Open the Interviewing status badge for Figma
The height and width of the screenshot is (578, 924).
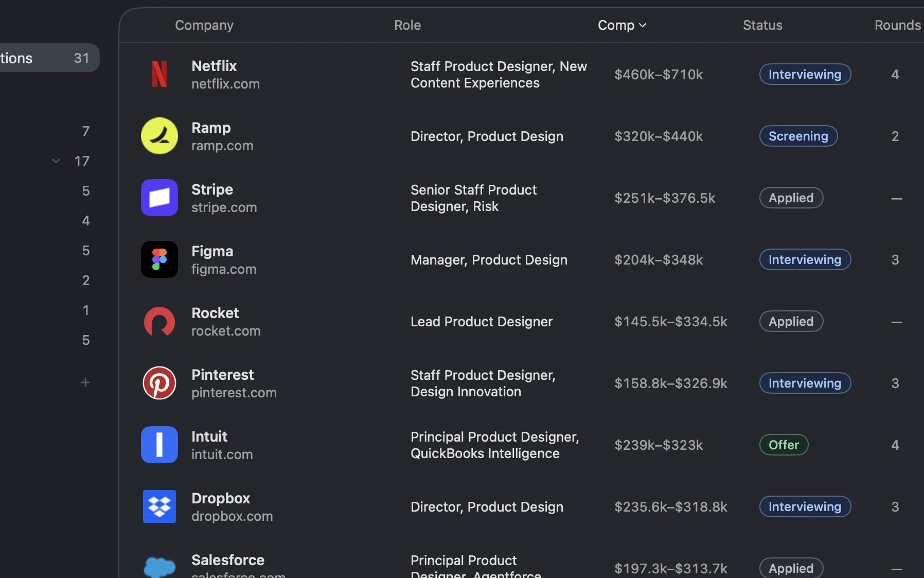(x=805, y=259)
